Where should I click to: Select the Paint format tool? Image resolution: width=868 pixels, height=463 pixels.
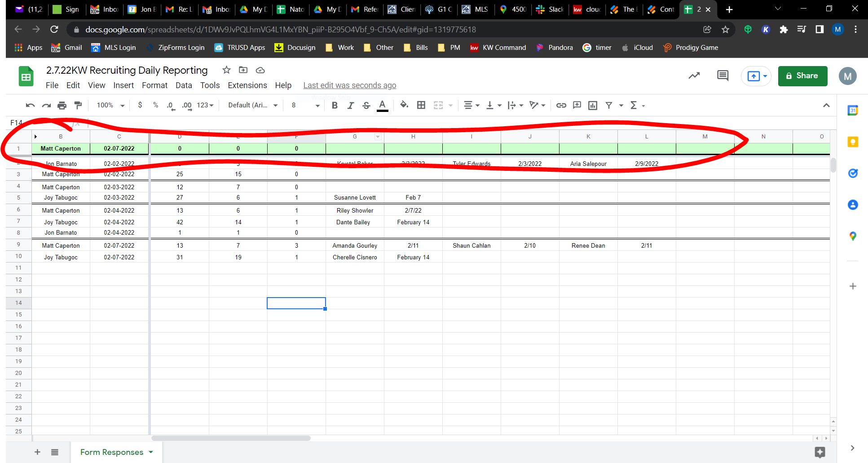click(x=78, y=105)
